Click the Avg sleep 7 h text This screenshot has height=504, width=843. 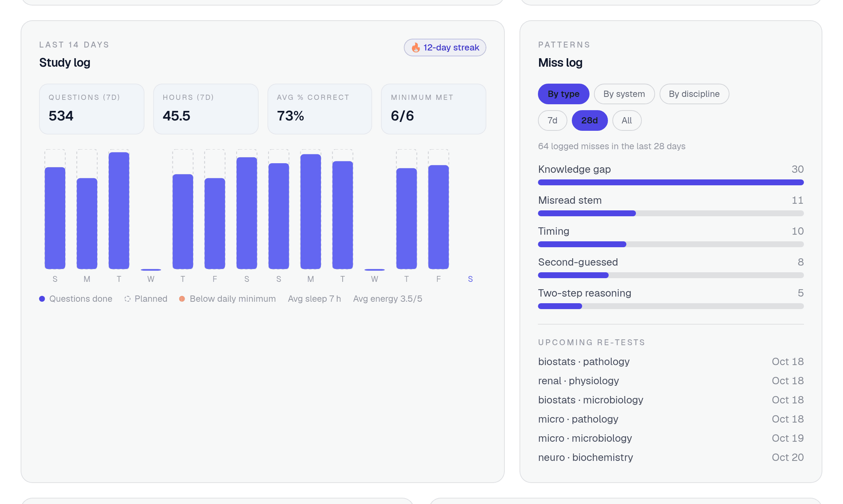314,299
